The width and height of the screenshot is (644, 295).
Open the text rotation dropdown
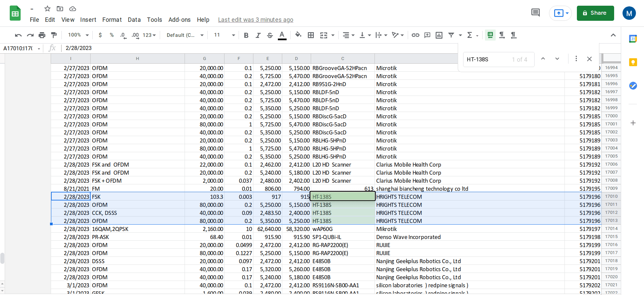click(x=398, y=35)
